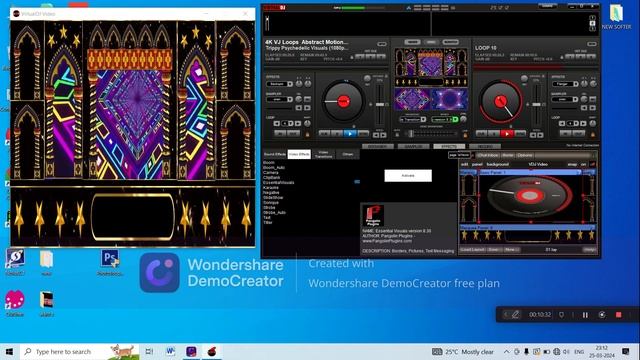
Task: Click left deck loop shift knob
Action: point(307,123)
